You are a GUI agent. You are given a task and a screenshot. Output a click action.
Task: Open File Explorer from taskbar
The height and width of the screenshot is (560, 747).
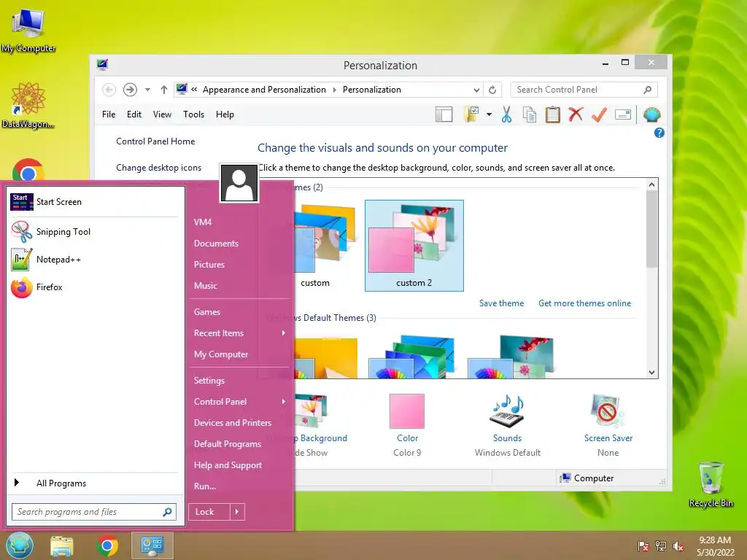(x=62, y=546)
